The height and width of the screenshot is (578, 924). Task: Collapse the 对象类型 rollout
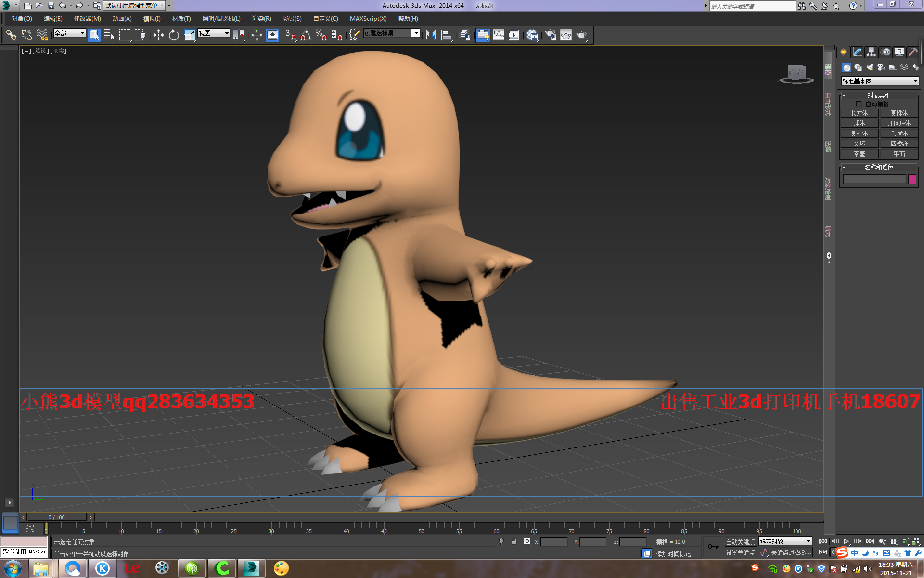click(x=879, y=95)
